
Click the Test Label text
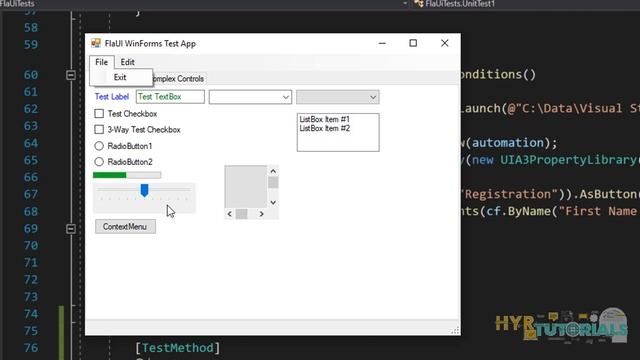pyautogui.click(x=112, y=97)
